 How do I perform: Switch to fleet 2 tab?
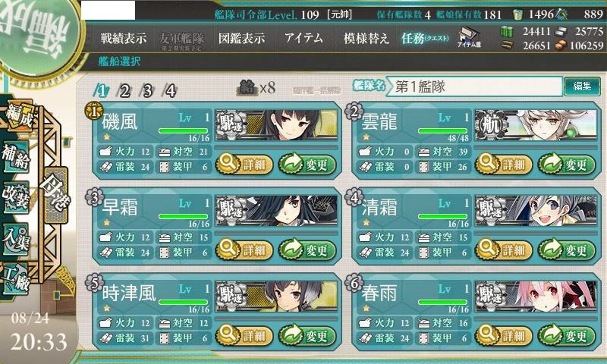point(124,91)
